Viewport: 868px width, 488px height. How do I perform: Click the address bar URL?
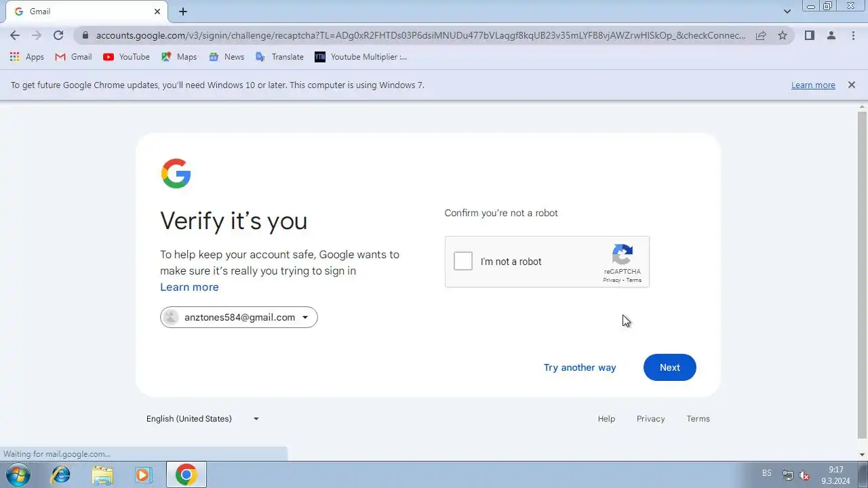pyautogui.click(x=420, y=35)
